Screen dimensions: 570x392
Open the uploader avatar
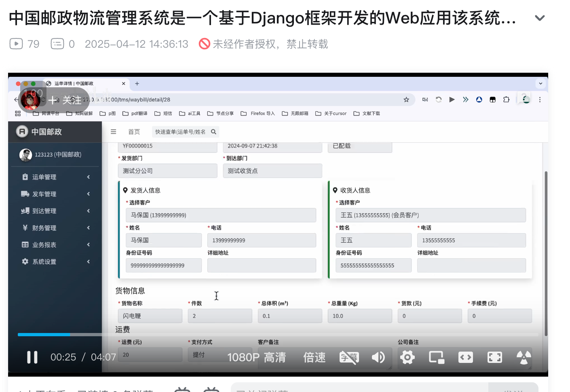pos(30,100)
